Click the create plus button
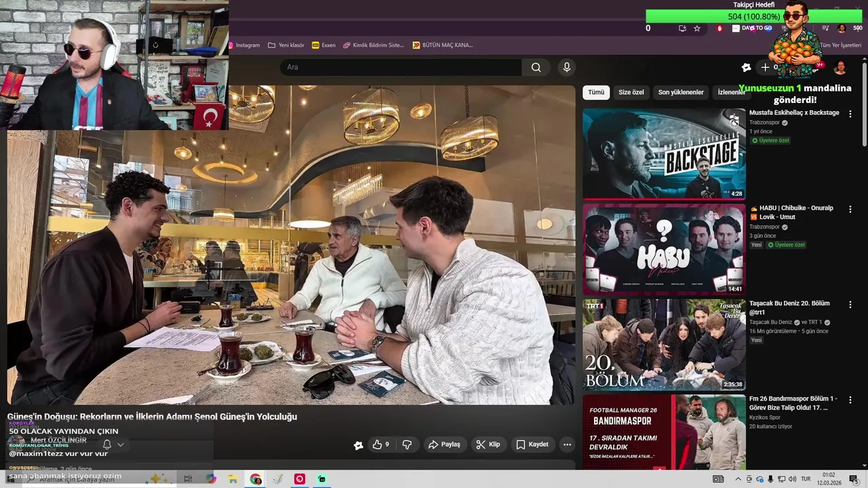This screenshot has width=868, height=488. 765,67
